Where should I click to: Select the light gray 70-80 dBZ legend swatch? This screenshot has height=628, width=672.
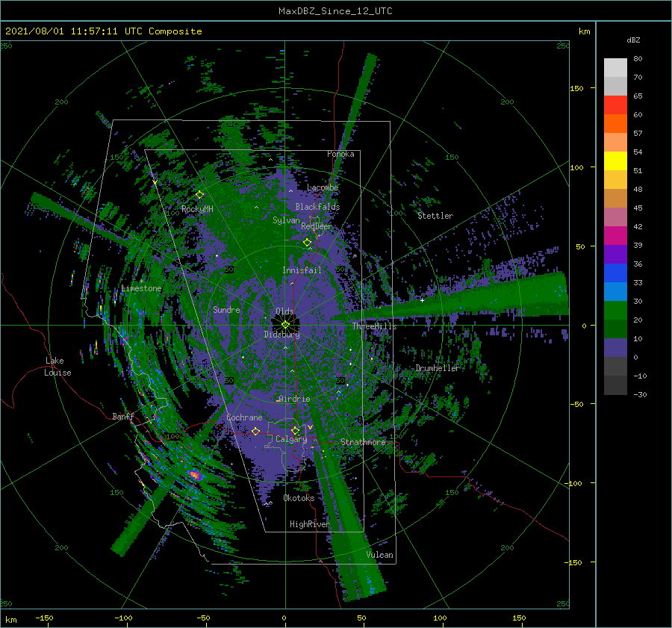click(615, 68)
